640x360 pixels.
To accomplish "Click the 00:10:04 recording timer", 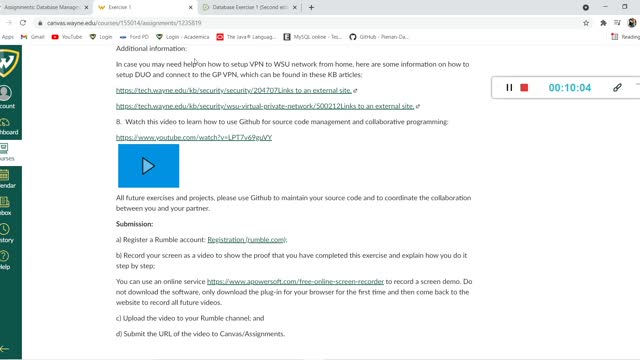I will (570, 87).
